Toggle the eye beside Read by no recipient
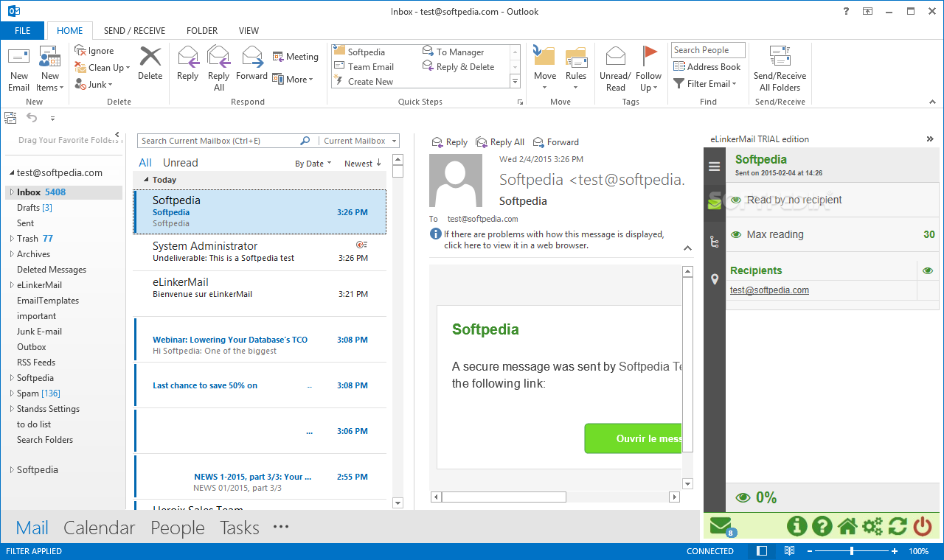 [x=736, y=200]
